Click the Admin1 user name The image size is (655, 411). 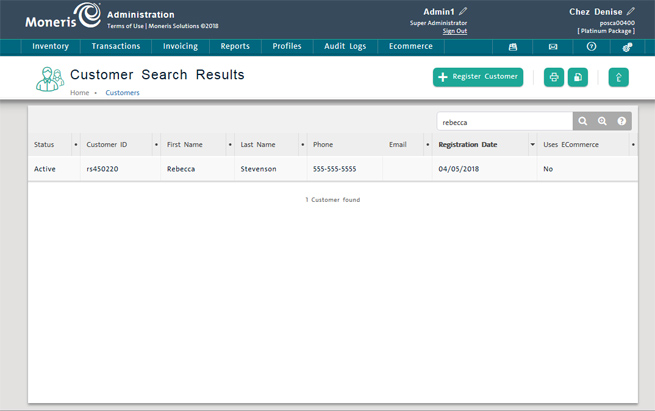click(x=439, y=12)
